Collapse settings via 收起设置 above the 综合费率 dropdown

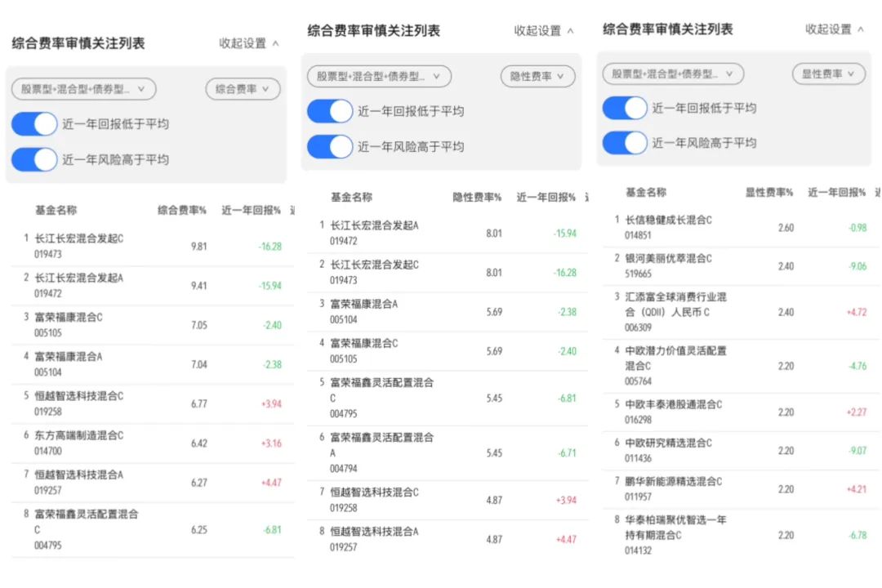click(x=248, y=43)
